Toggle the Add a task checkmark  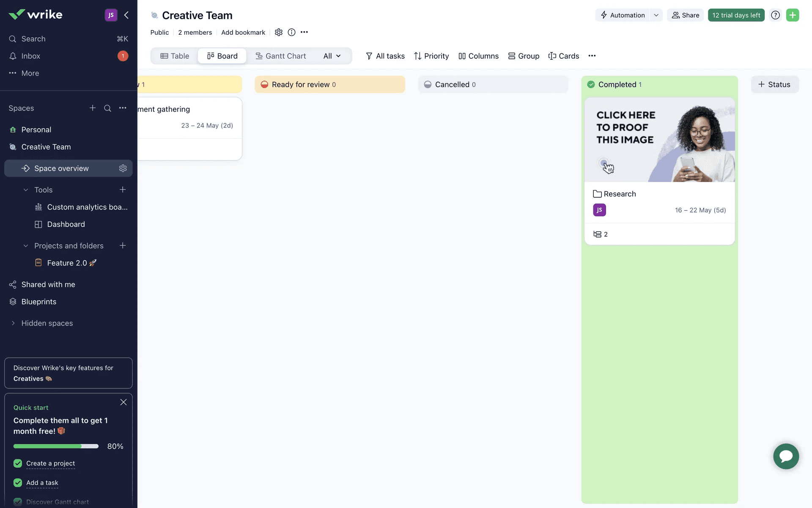(18, 483)
